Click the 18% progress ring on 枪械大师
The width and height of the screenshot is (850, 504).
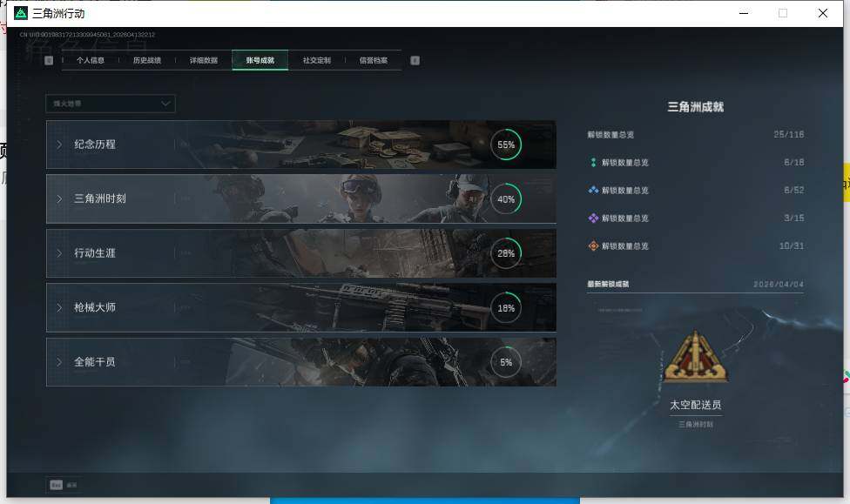[x=506, y=308]
